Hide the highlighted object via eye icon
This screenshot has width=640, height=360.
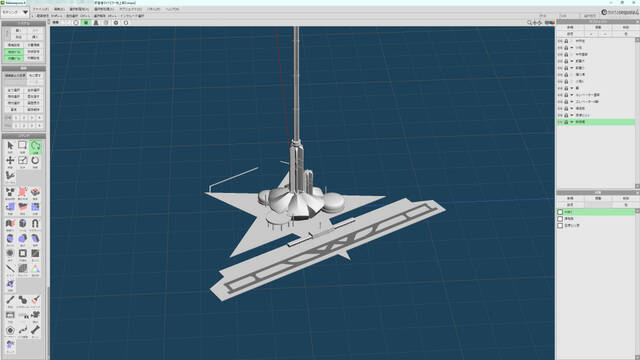pyautogui.click(x=560, y=122)
